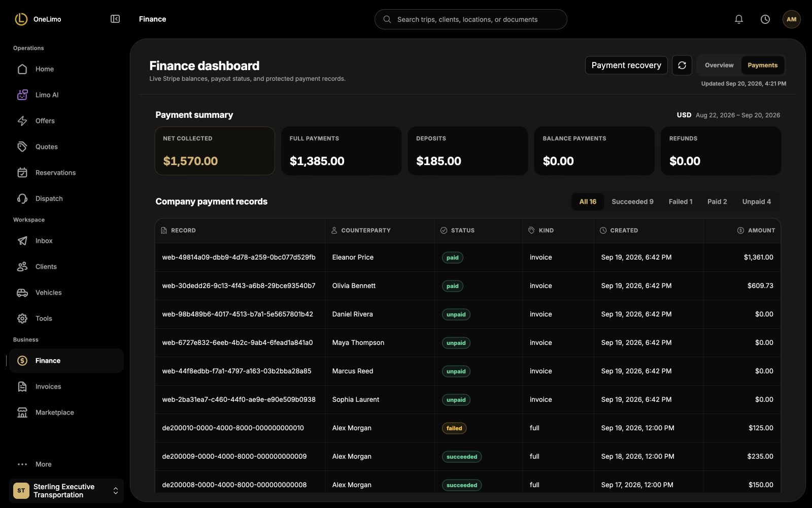
Task: Open Quotes section
Action: (x=66, y=147)
